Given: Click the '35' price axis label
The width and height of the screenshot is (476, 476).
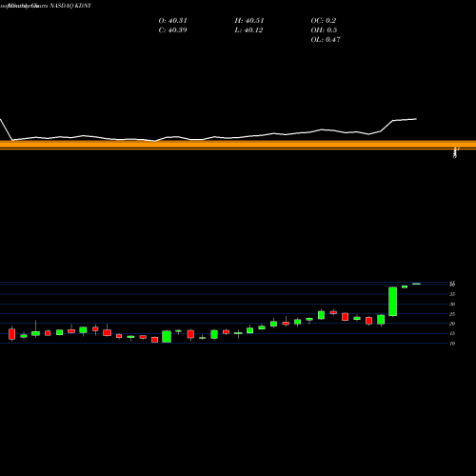Looking at the screenshot, I should (452, 294).
